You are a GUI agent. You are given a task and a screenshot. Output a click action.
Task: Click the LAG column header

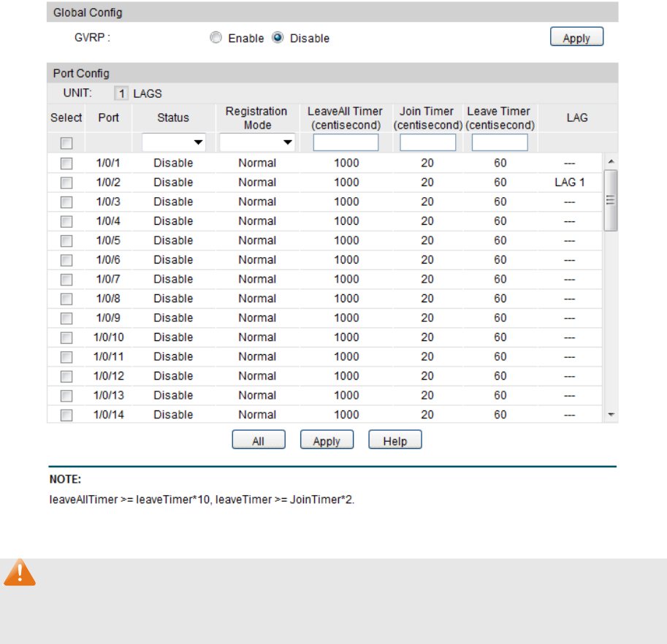click(x=577, y=118)
